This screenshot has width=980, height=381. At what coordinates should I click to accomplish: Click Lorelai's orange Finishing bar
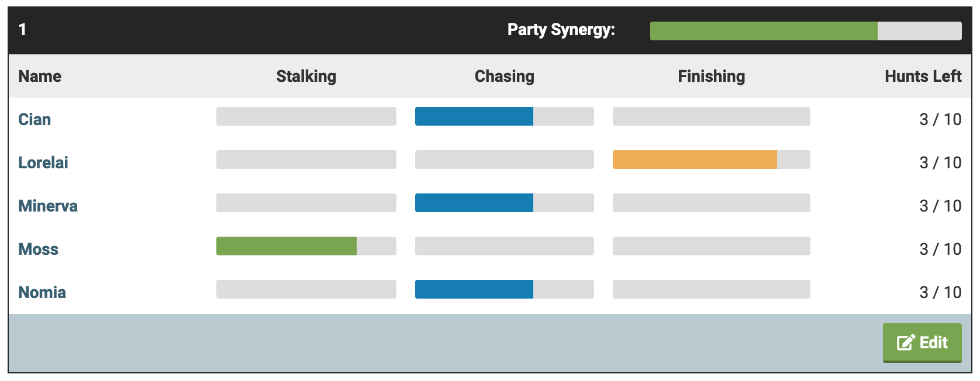[695, 160]
